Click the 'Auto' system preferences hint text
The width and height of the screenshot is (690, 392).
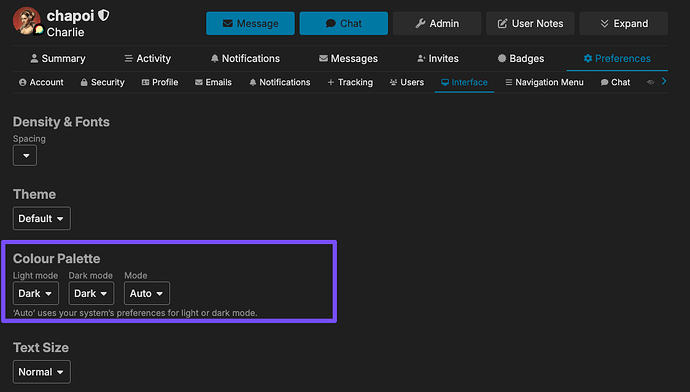pyautogui.click(x=135, y=313)
